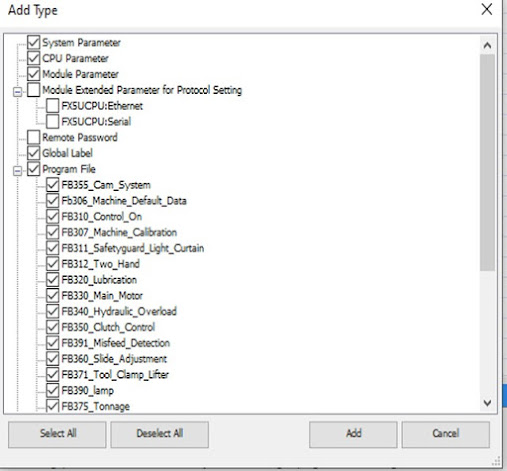This screenshot has height=471, width=507.
Task: Click the vertical scrollbar thumb
Action: click(x=487, y=163)
